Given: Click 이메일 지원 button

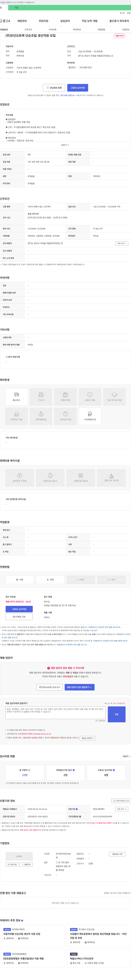Looking at the screenshot, I should click(19, 617).
